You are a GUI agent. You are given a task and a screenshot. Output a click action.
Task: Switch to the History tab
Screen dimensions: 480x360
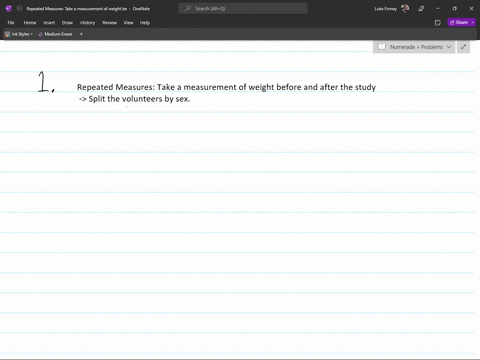[88, 23]
